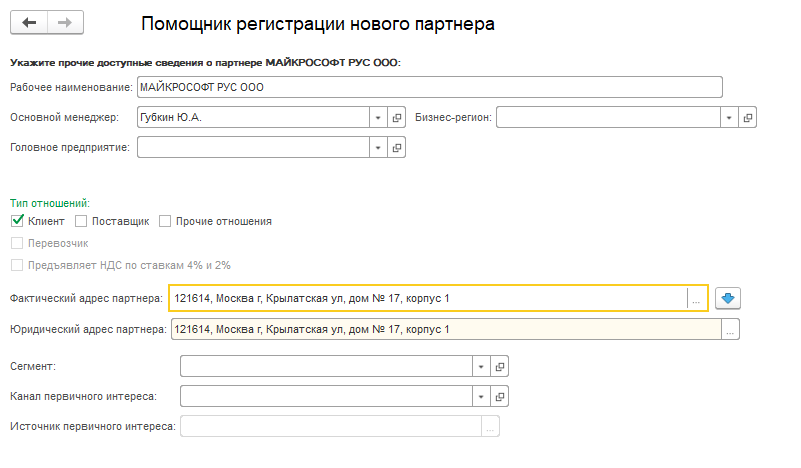Screen dimensions: 801x468
Task: Open the Сегмент record icon
Action: 501,367
